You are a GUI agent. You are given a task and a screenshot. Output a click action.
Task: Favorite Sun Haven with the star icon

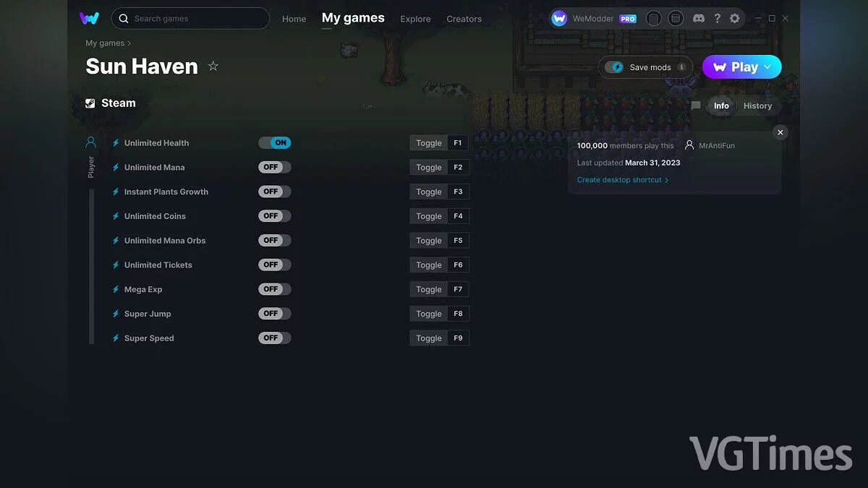tap(213, 66)
